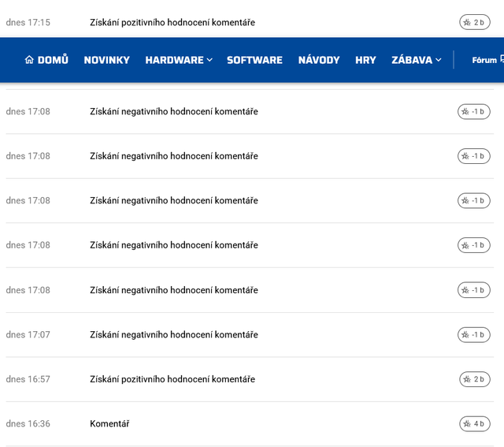Click star icon in last 17:08 negative badge
The image size is (504, 447).
(x=465, y=290)
